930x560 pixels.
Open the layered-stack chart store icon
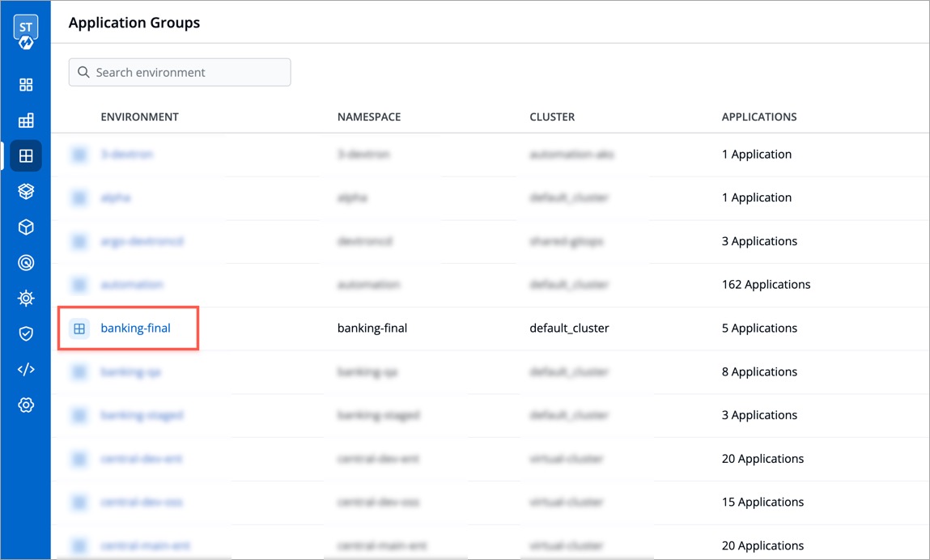click(26, 192)
